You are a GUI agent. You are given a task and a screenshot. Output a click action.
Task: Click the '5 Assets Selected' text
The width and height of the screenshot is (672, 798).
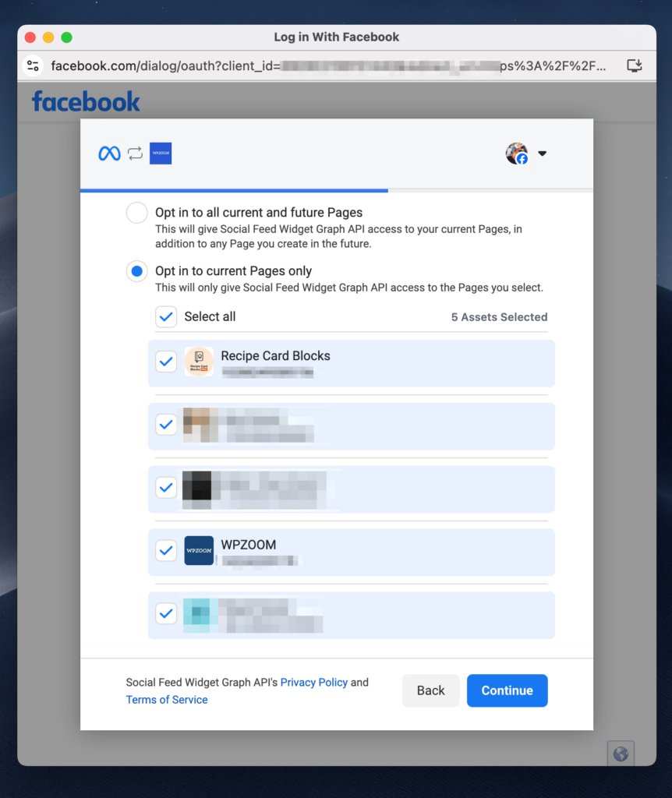tap(500, 317)
